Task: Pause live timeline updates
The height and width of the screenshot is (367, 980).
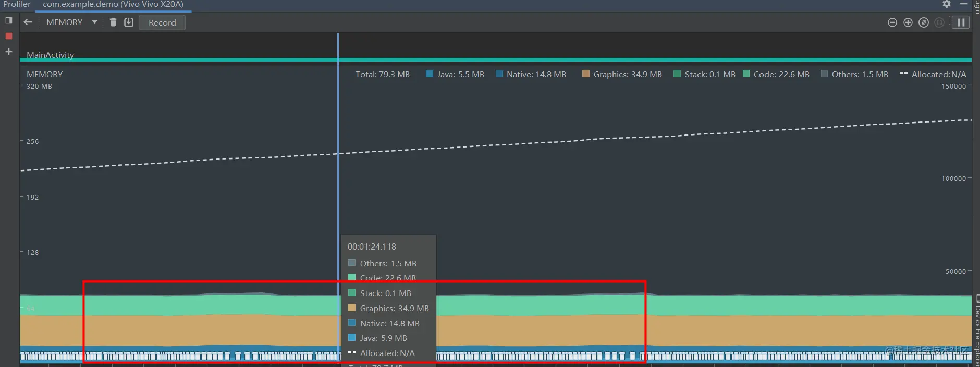Action: (961, 22)
